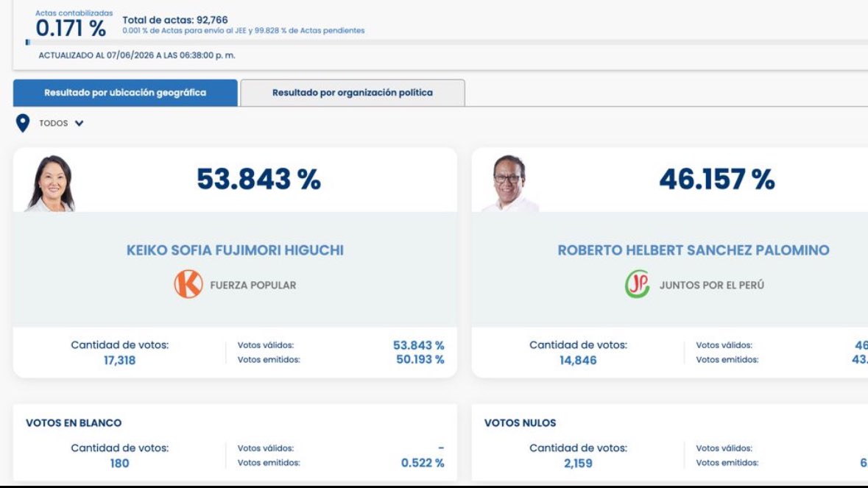Select the 46.157 % headline percentage
This screenshot has height=488, width=868.
point(717,180)
